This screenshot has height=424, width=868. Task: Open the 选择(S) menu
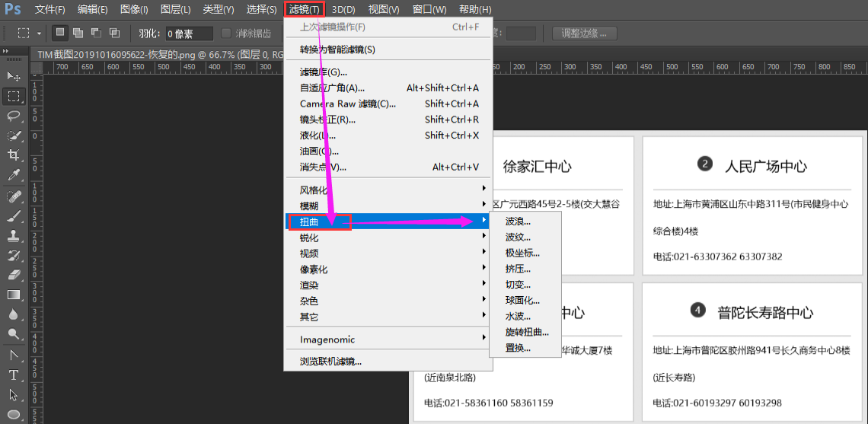[261, 9]
